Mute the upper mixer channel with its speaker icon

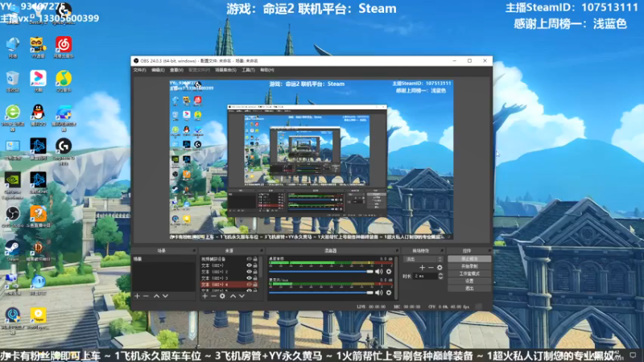[378, 272]
